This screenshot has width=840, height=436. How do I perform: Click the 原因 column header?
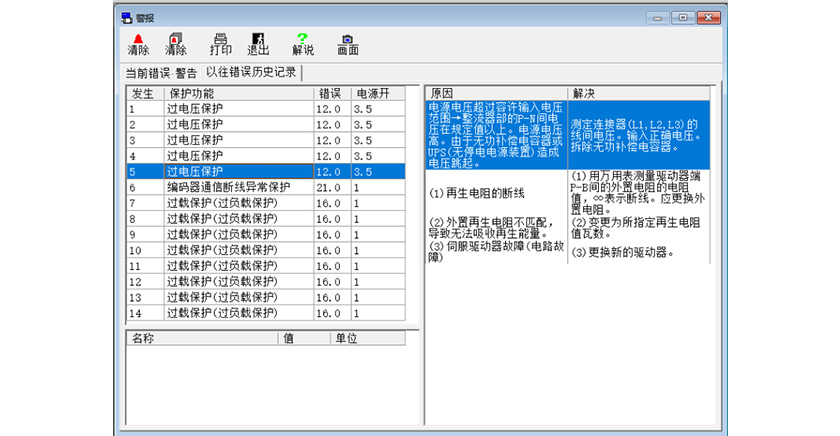(x=495, y=93)
